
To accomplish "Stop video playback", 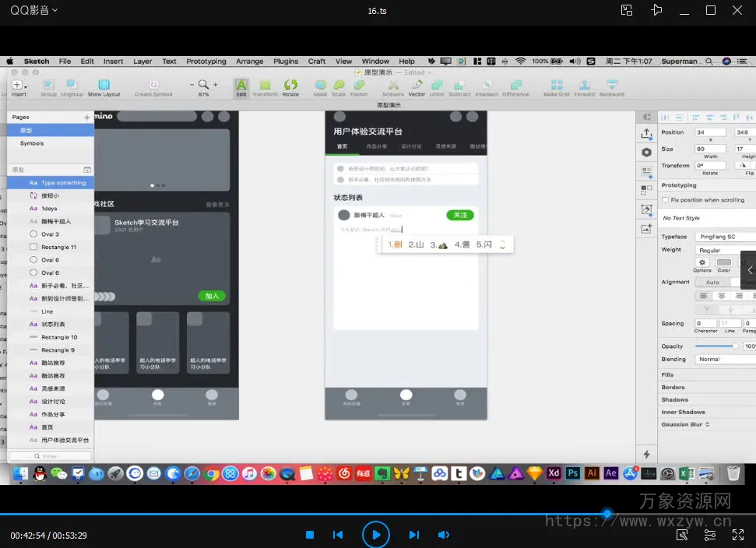I will (x=310, y=535).
